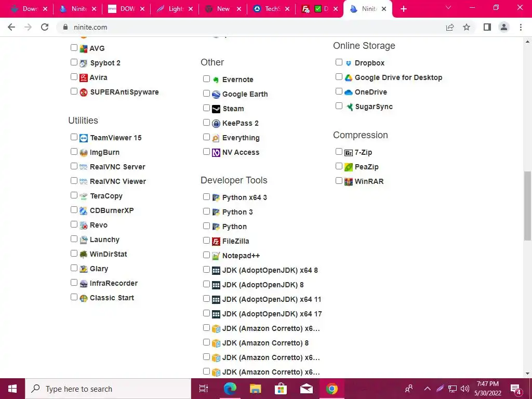Image resolution: width=532 pixels, height=399 pixels.
Task: Expand hidden system tray icons
Action: pyautogui.click(x=428, y=389)
